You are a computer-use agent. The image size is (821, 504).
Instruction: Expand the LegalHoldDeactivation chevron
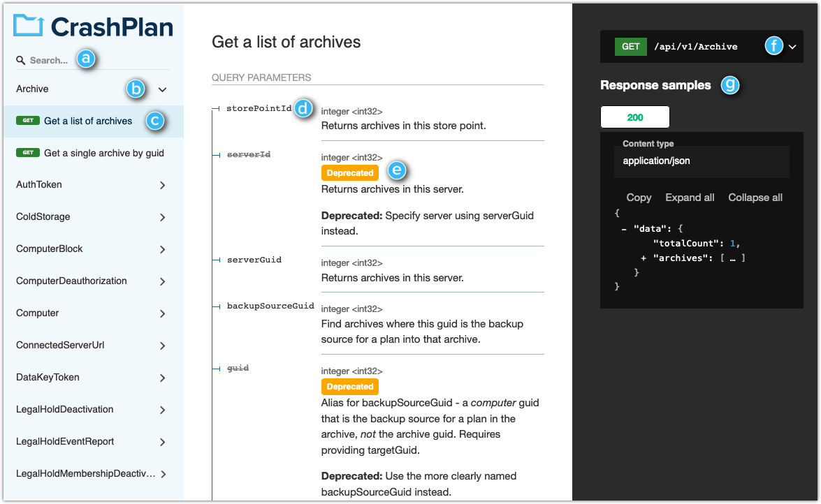click(162, 410)
